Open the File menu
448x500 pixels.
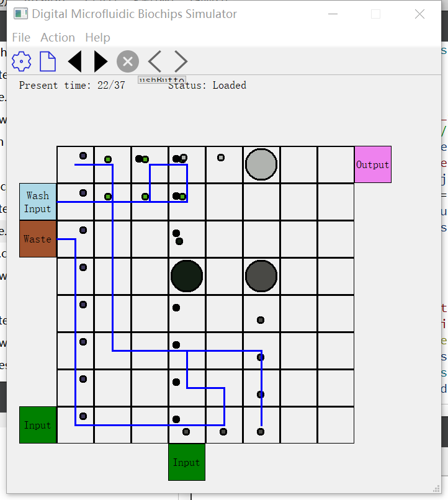click(21, 38)
